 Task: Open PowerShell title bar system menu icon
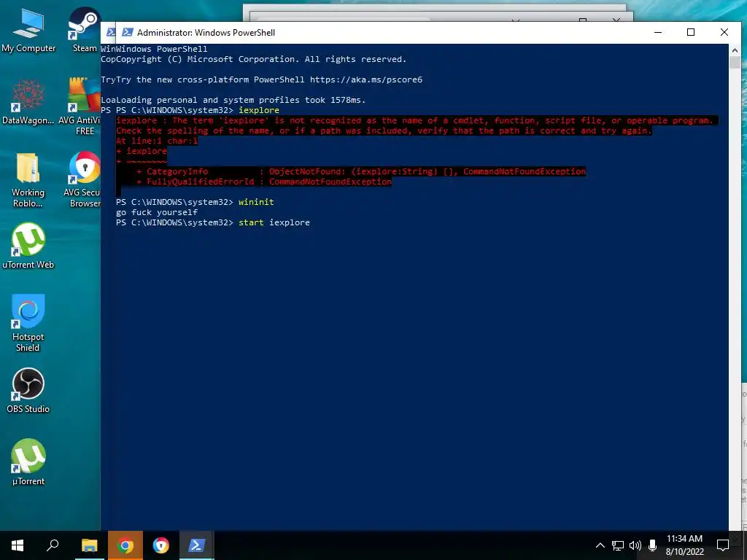[127, 32]
